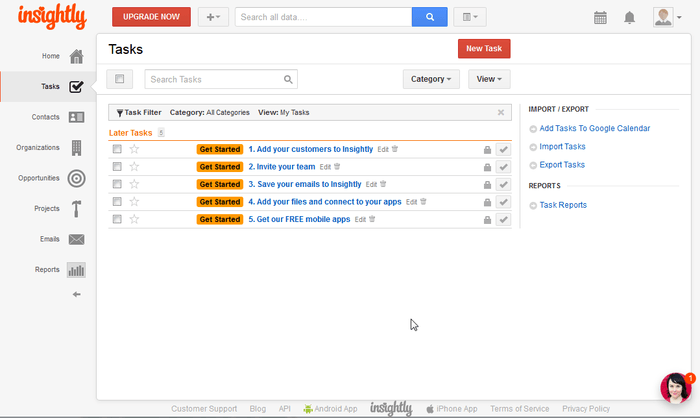Open the layout columns dropdown in header
This screenshot has width=700, height=418.
470,17
